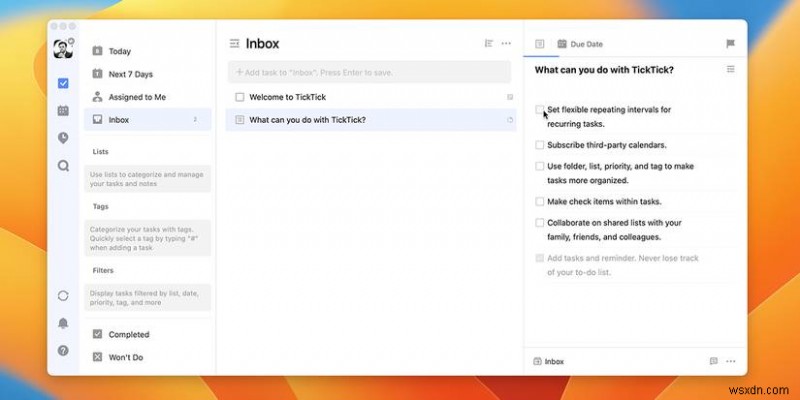Viewport: 800px width, 400px height.
Task: Open the Search magnifier icon
Action: (x=63, y=165)
